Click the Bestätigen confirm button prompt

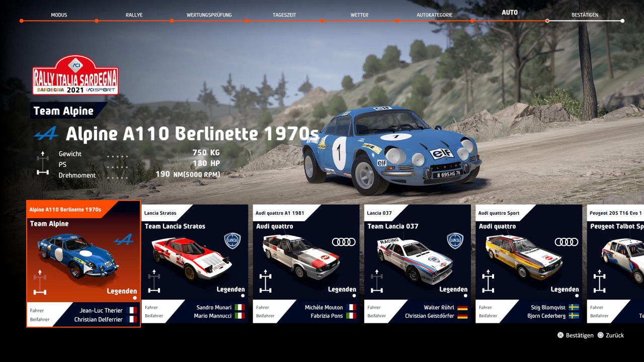coord(576,335)
